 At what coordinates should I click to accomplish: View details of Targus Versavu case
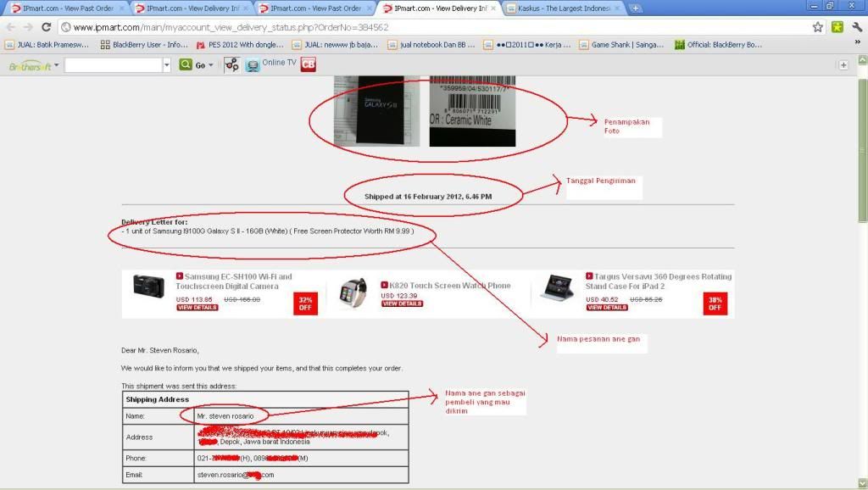pos(607,307)
